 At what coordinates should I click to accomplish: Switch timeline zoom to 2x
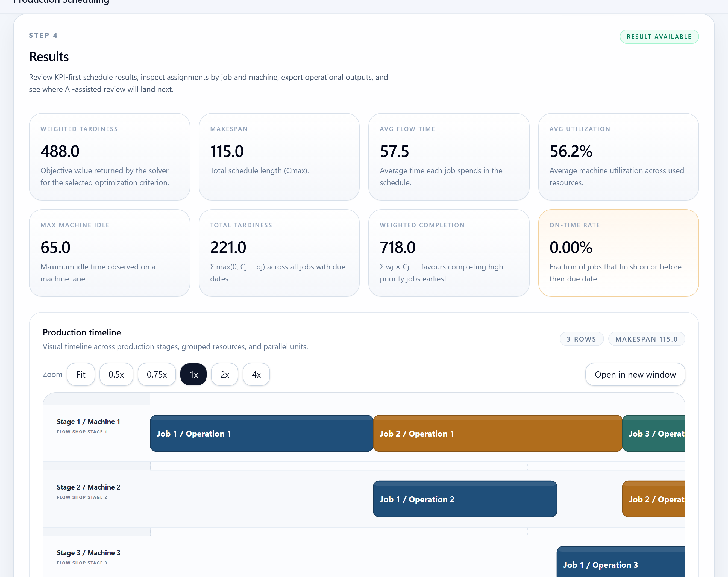pyautogui.click(x=225, y=375)
